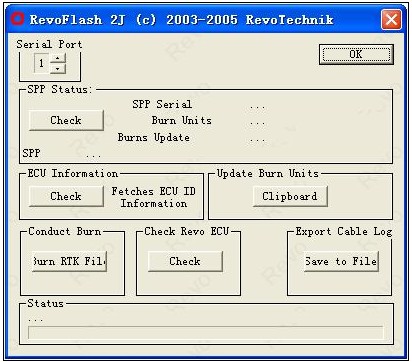Click the SPP Serial label
412x362 pixels.
tap(162, 104)
